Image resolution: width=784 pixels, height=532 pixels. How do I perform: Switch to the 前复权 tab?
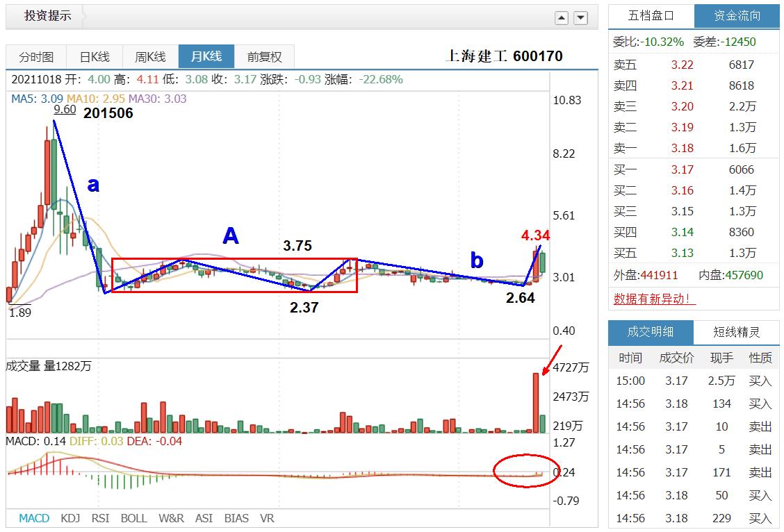(x=264, y=57)
